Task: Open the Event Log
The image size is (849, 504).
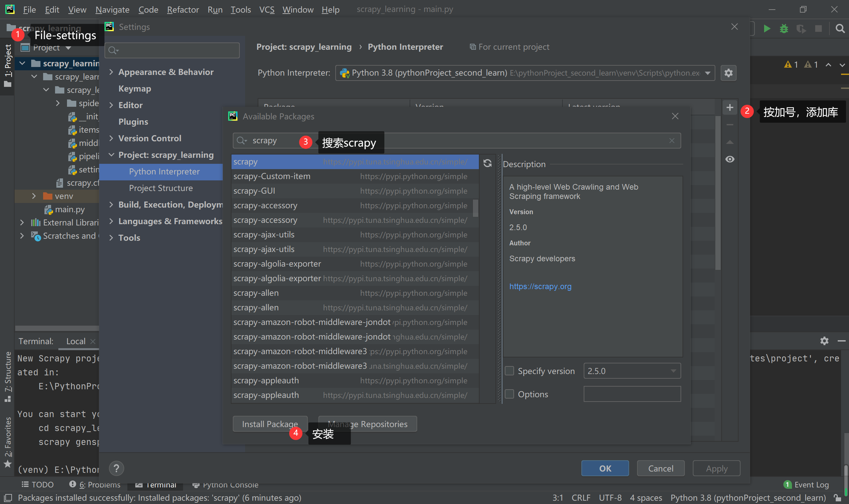Action: [x=806, y=485]
